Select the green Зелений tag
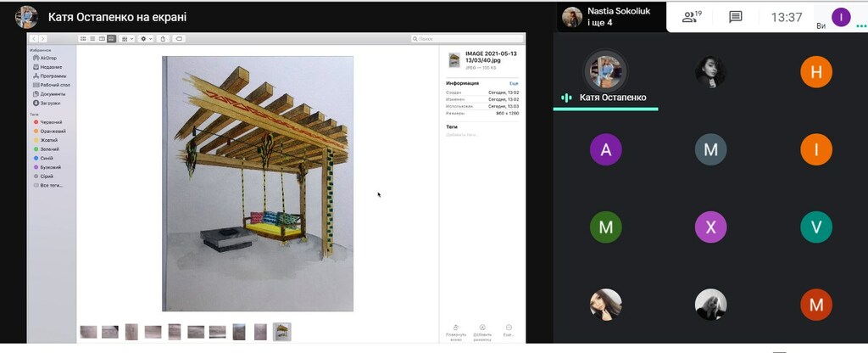This screenshot has width=868, height=353. 46,149
